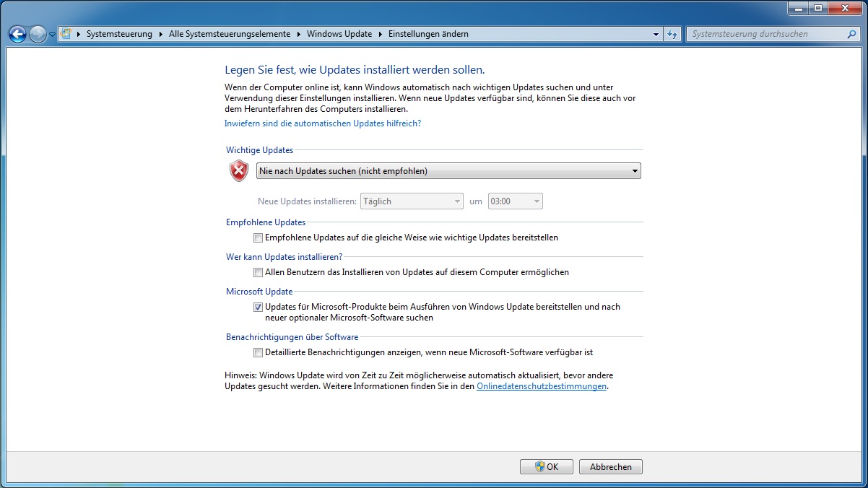The image size is (868, 488).
Task: Expand the arrow after Systemsteuerung breadcrumb
Action: (x=160, y=34)
